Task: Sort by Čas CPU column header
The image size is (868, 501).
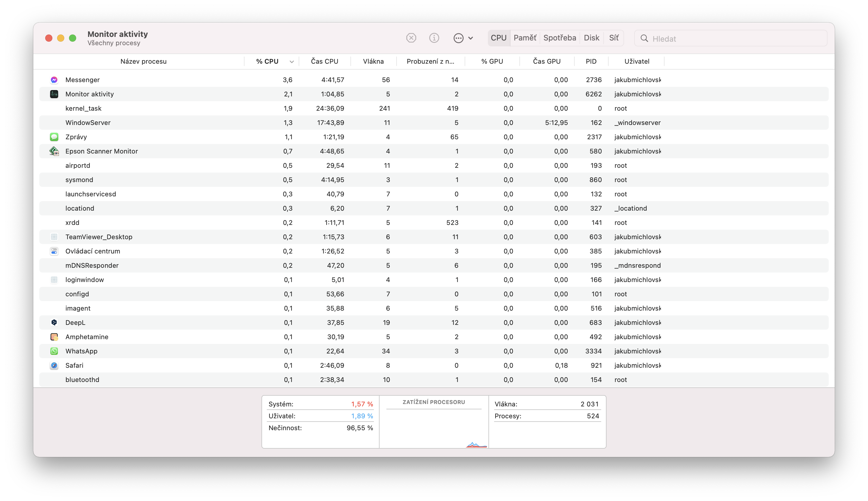Action: 325,61
